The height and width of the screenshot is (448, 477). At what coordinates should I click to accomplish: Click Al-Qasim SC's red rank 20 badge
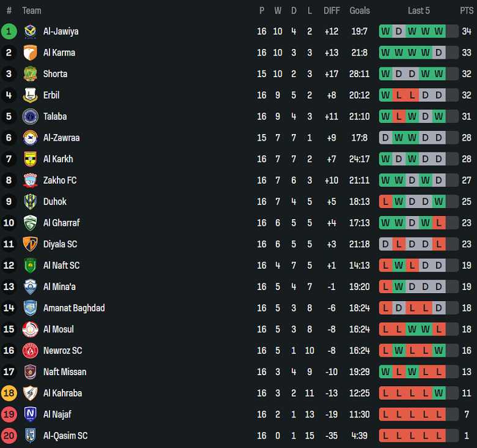tap(9, 436)
